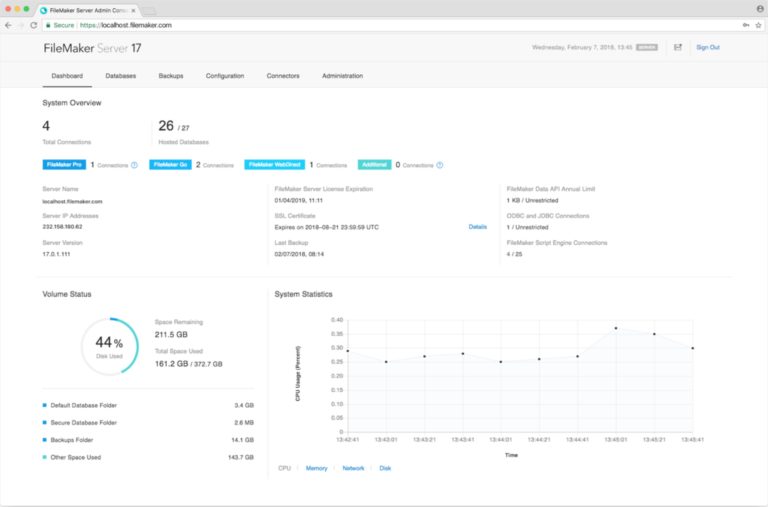Click server name localhost.filemaker.com
This screenshot has width=768, height=507.
[72, 201]
